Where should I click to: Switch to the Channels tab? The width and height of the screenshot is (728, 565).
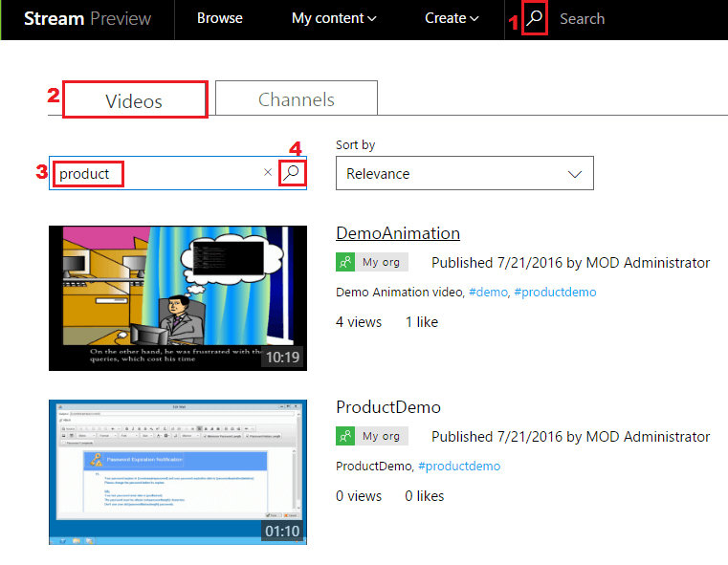(x=297, y=99)
